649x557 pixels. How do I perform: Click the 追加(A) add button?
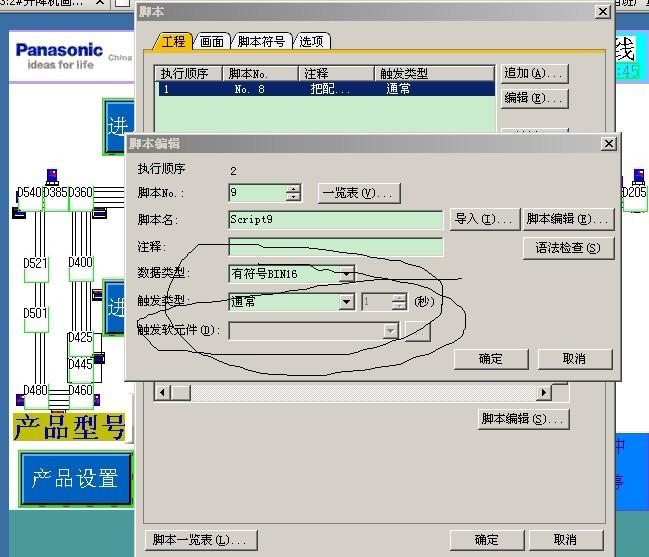(x=534, y=73)
